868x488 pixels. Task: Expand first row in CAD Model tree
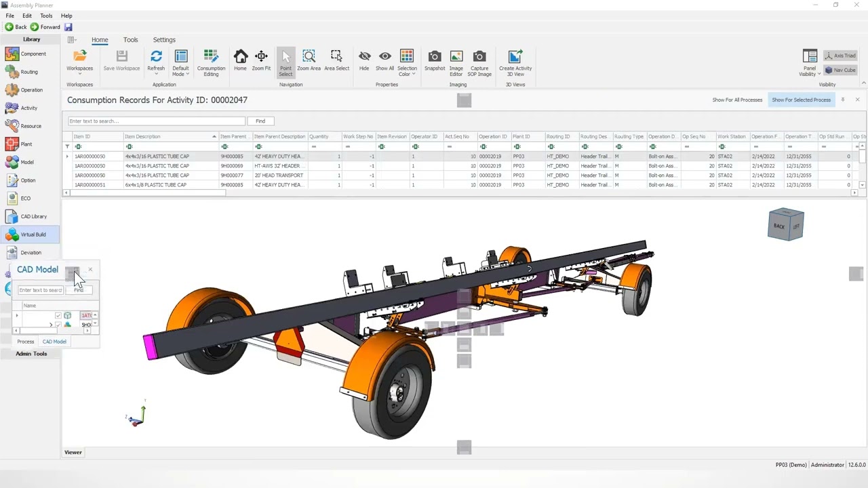click(17, 316)
